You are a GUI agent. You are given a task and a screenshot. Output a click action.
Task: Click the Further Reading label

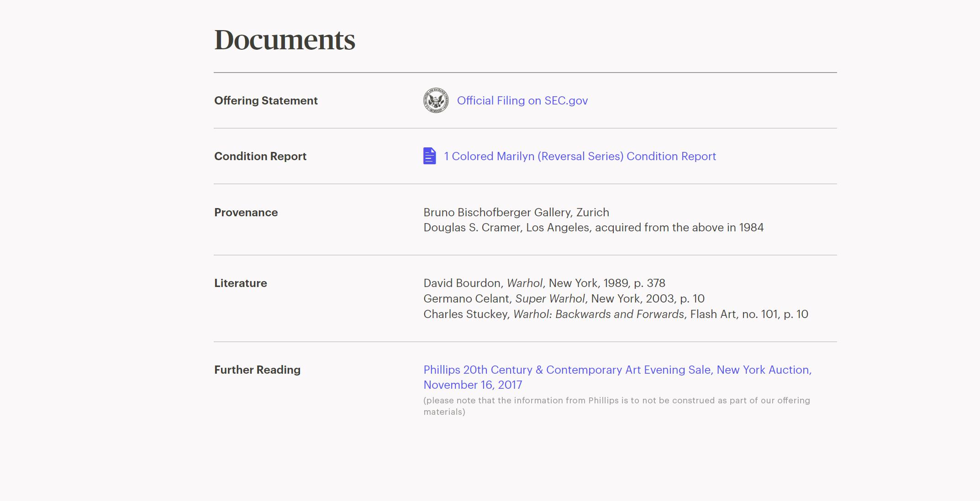257,370
